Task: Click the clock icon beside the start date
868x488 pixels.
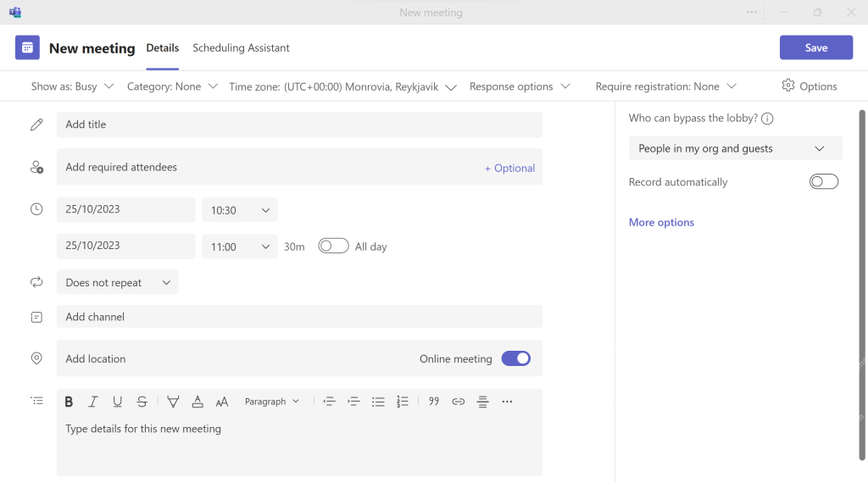Action: pos(36,209)
